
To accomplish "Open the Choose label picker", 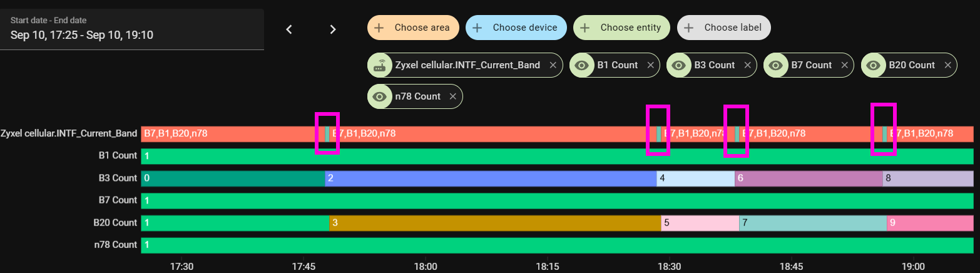I will point(723,28).
